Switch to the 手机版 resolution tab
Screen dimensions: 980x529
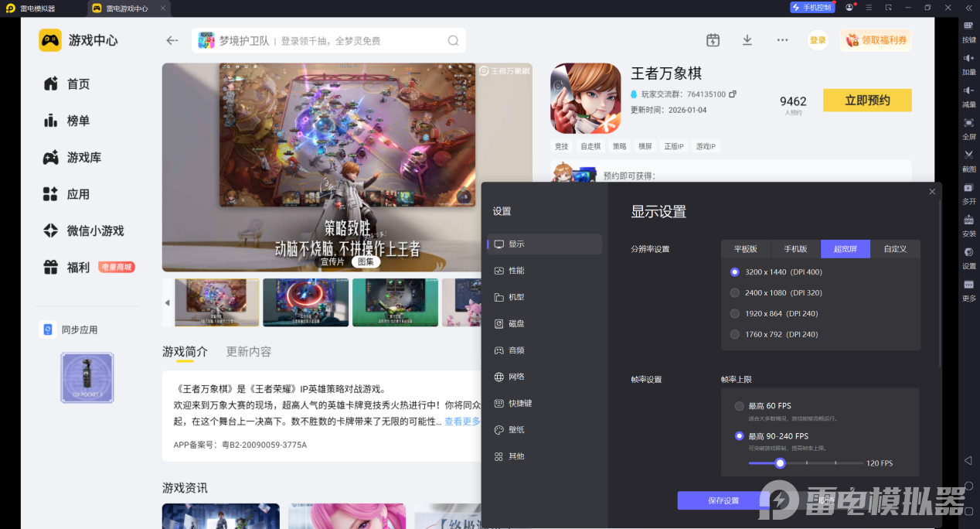[795, 249]
